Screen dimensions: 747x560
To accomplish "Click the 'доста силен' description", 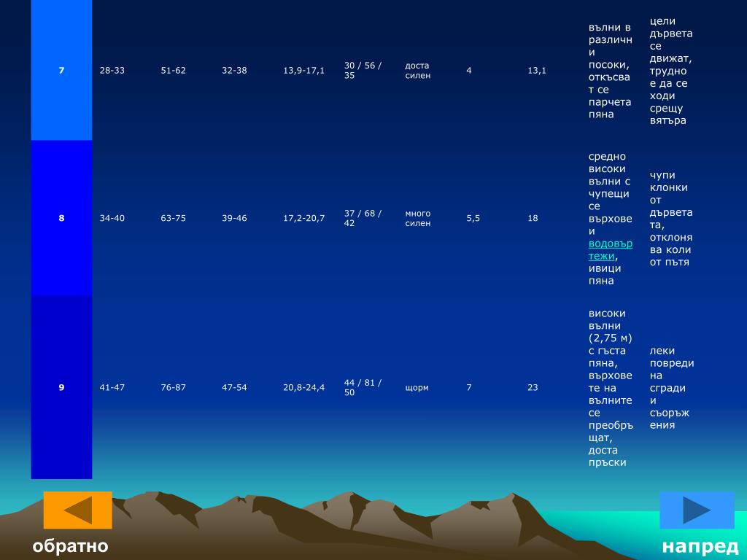I will (418, 70).
